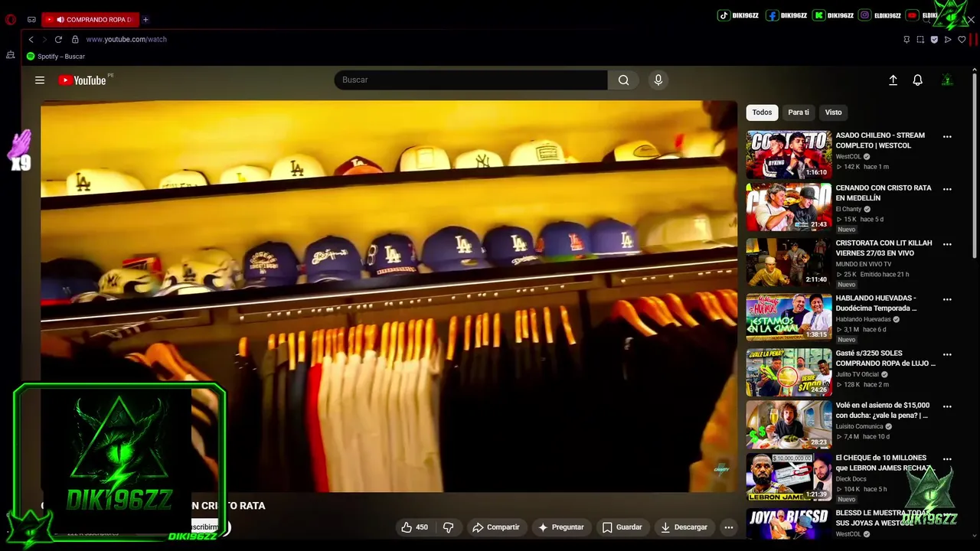Open a new browser tab
Image resolution: width=980 pixels, height=551 pixels.
(x=145, y=19)
